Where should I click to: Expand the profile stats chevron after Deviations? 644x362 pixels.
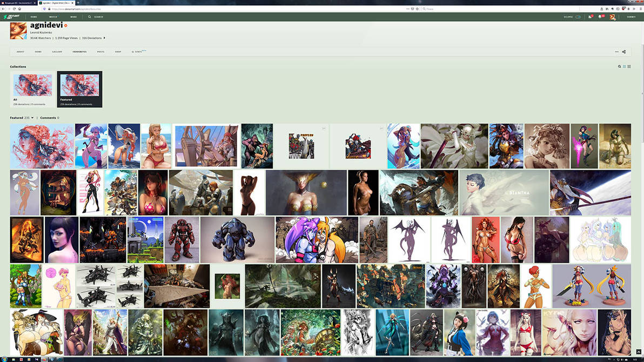pos(104,38)
